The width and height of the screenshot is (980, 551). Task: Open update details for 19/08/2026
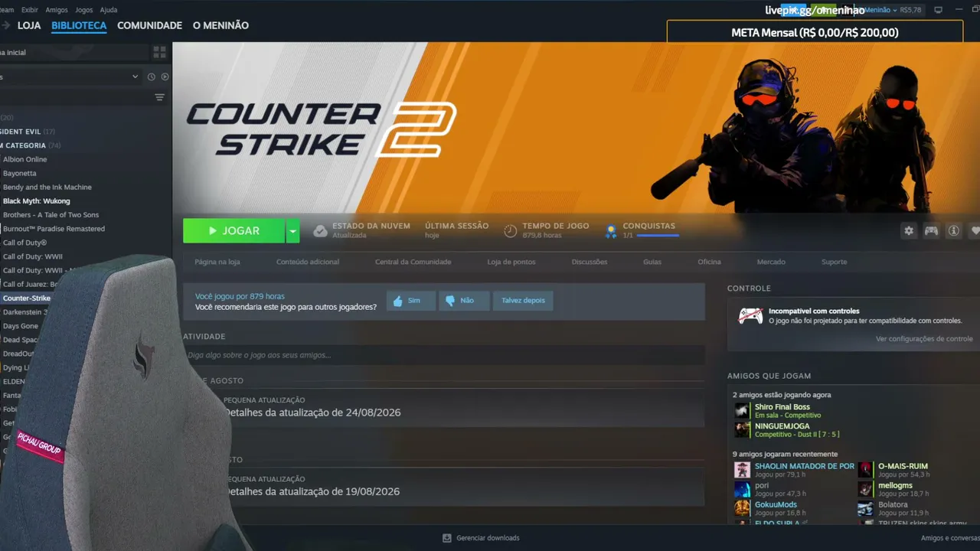tap(312, 491)
